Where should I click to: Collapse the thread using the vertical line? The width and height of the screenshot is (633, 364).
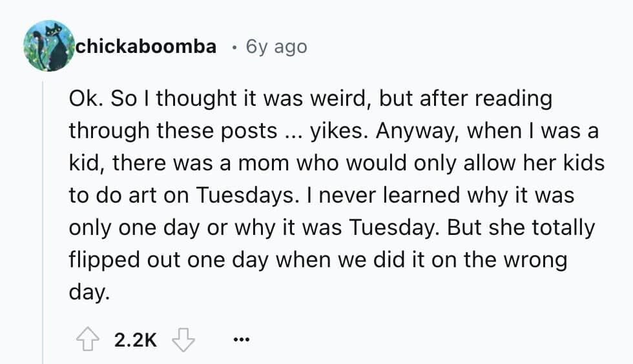coord(43,219)
